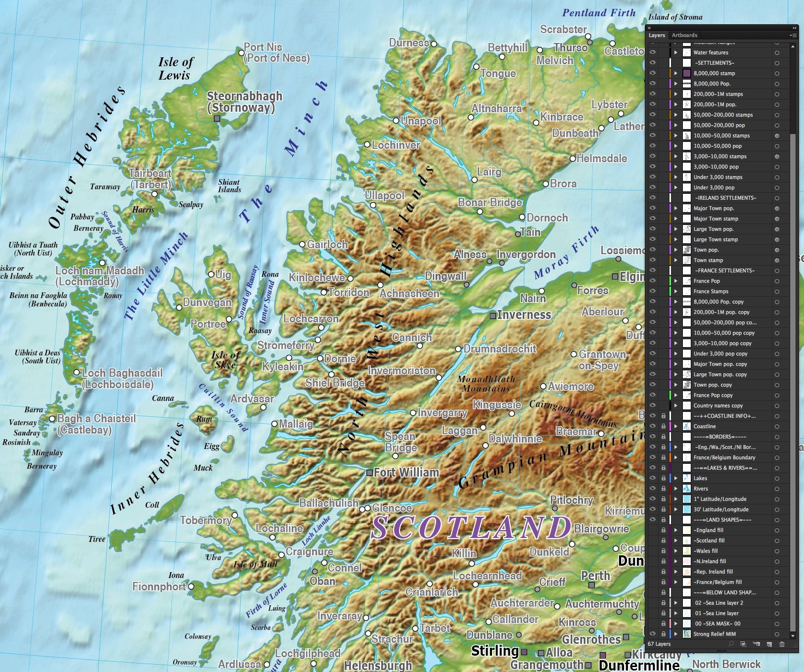
Task: Click target circle for Town stamp layer
Action: tap(777, 260)
